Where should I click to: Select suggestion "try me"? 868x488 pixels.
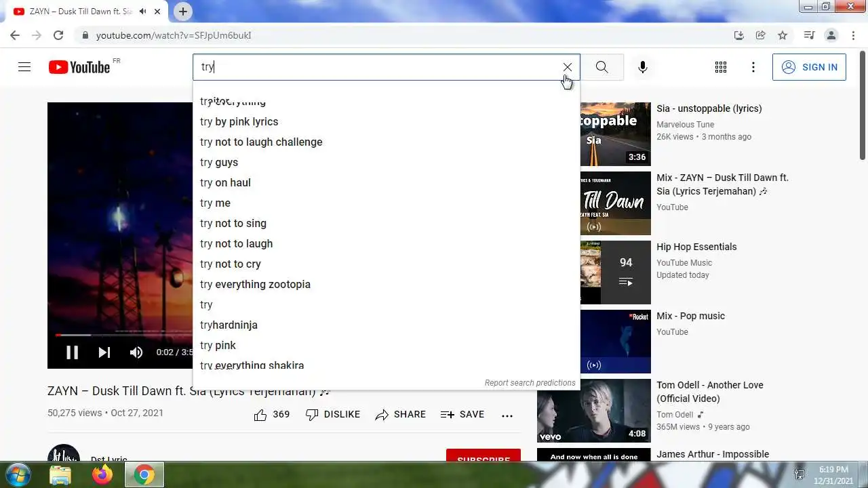387,203
